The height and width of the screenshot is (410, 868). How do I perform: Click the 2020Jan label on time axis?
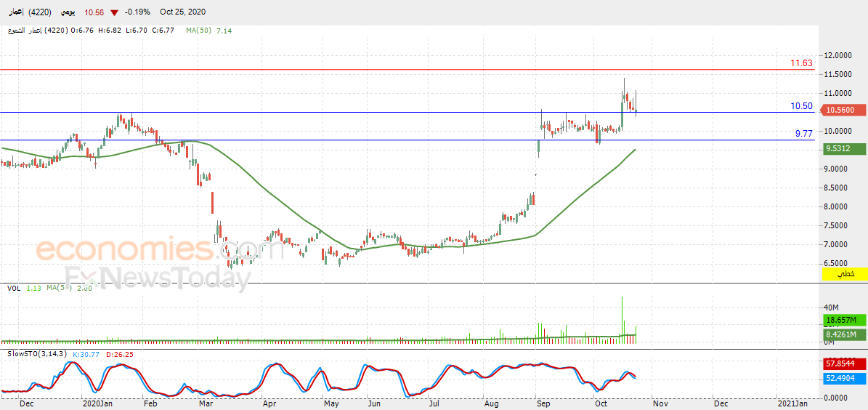click(x=94, y=404)
